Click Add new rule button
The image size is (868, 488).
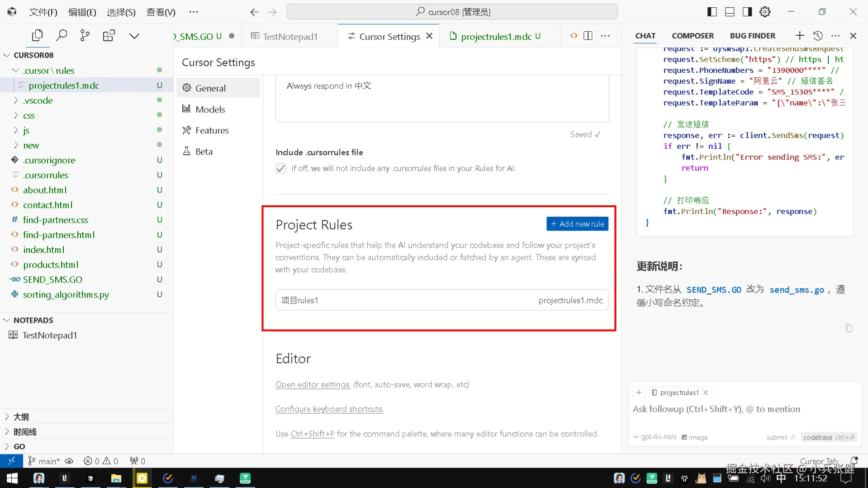577,224
